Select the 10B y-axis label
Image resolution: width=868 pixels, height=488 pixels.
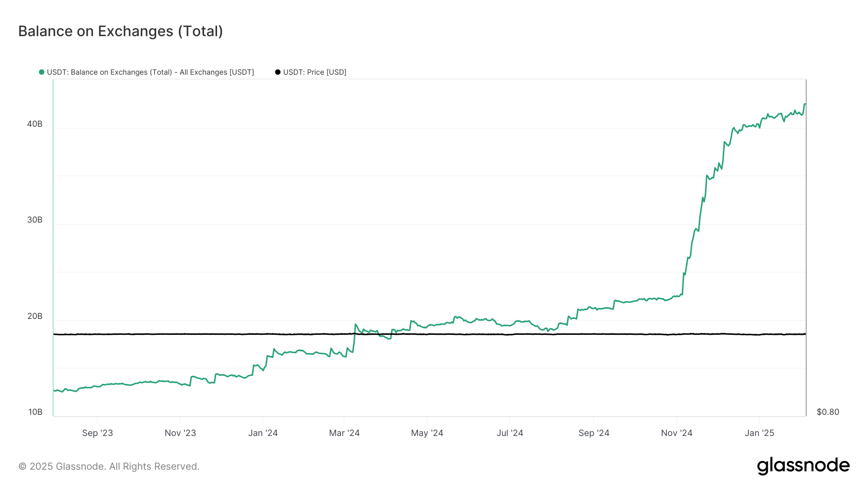point(35,412)
